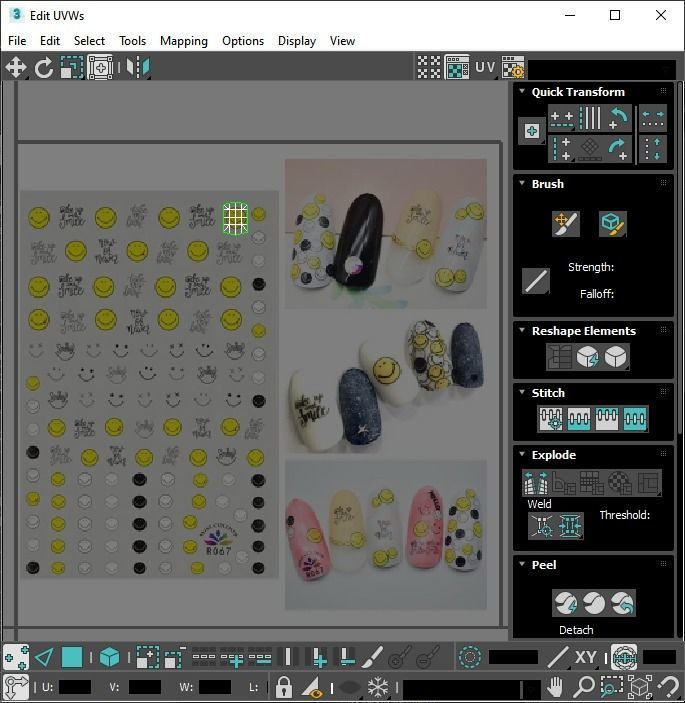Click the U coordinate input field
The image size is (685, 703).
point(74,687)
